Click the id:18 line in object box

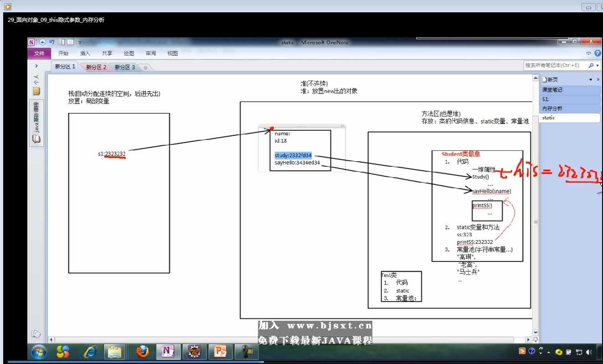click(281, 141)
